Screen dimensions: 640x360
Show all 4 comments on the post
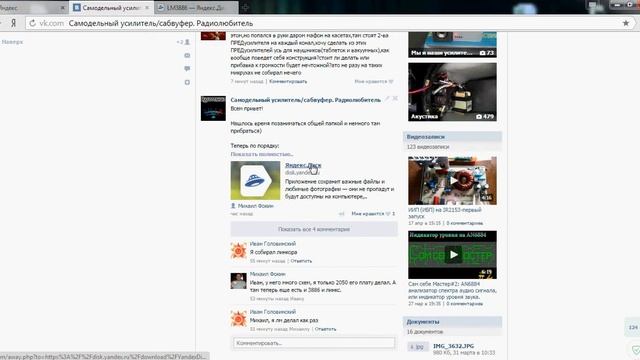pyautogui.click(x=314, y=229)
